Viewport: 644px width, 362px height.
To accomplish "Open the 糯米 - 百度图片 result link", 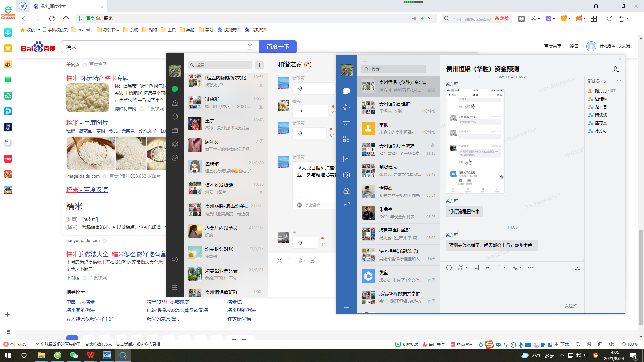I will pos(87,123).
